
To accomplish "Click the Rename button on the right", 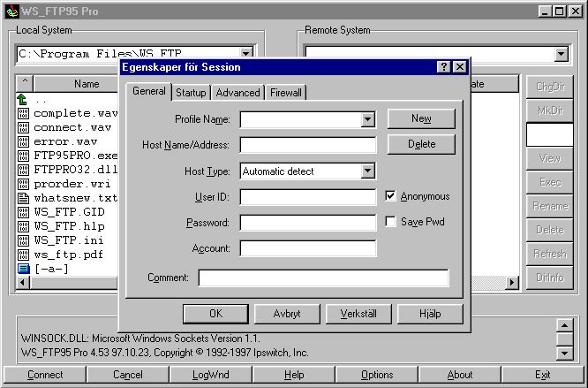I will coord(550,206).
